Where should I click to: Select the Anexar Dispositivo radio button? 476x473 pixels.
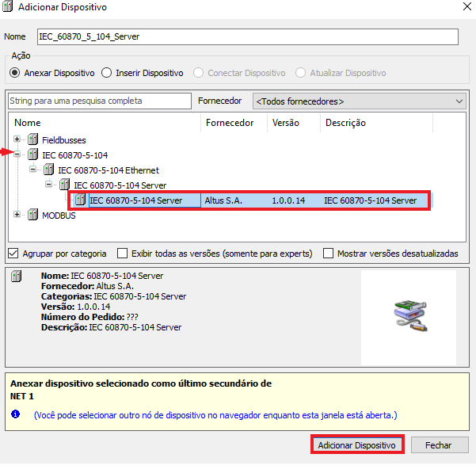[x=14, y=73]
